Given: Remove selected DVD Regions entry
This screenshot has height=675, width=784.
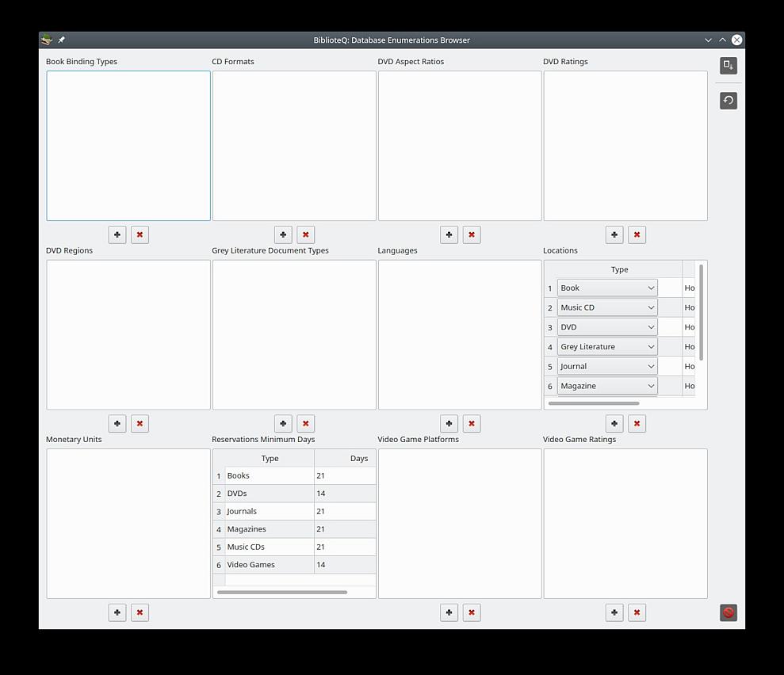Looking at the screenshot, I should pos(140,424).
